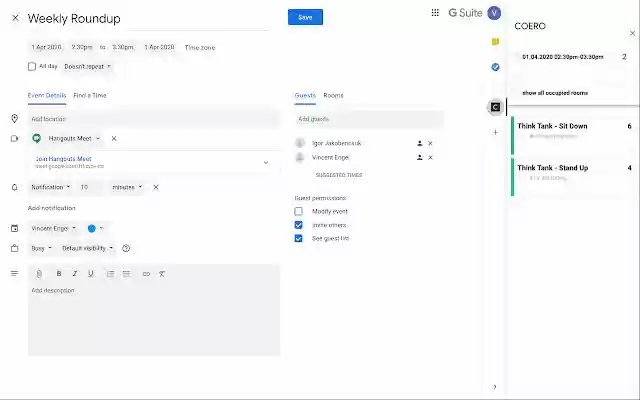Open the Notification type dropdown
Viewport: 640px width, 400px height.
51,187
